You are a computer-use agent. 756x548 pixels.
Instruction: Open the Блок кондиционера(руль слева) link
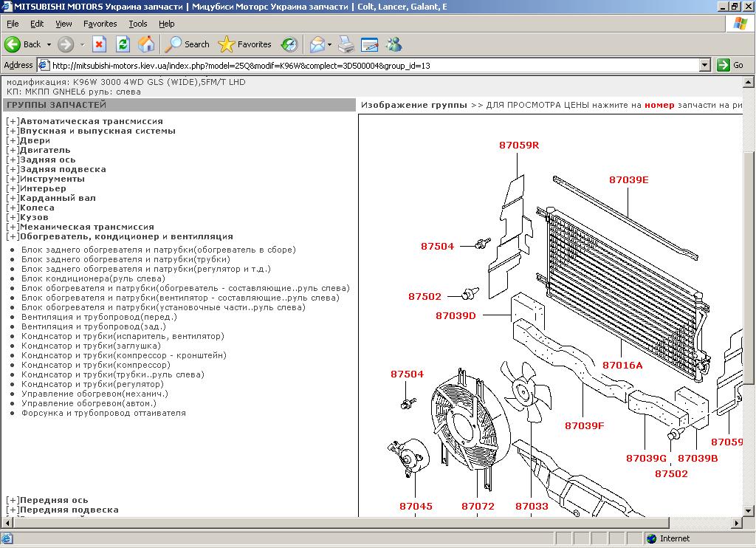click(x=93, y=278)
